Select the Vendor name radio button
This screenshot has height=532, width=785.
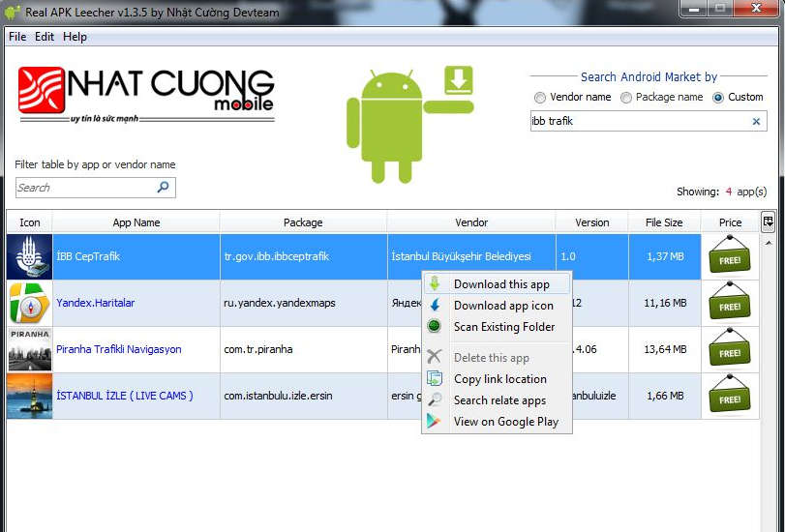pos(540,98)
